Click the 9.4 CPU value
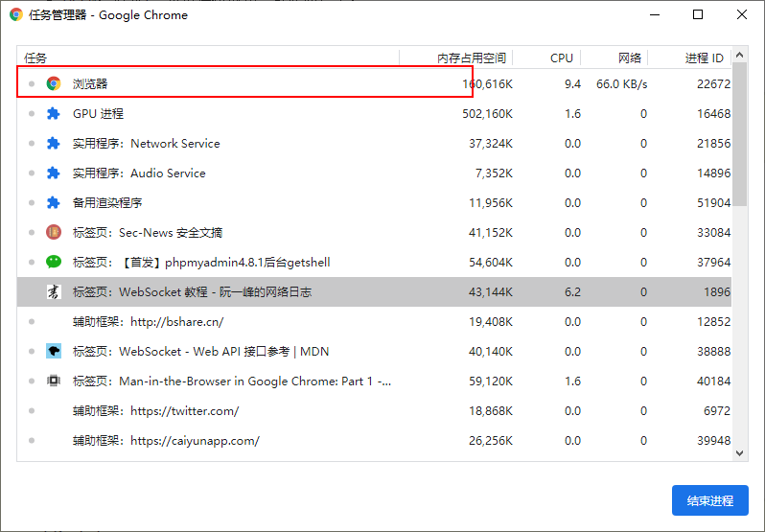The width and height of the screenshot is (765, 532). (x=572, y=84)
